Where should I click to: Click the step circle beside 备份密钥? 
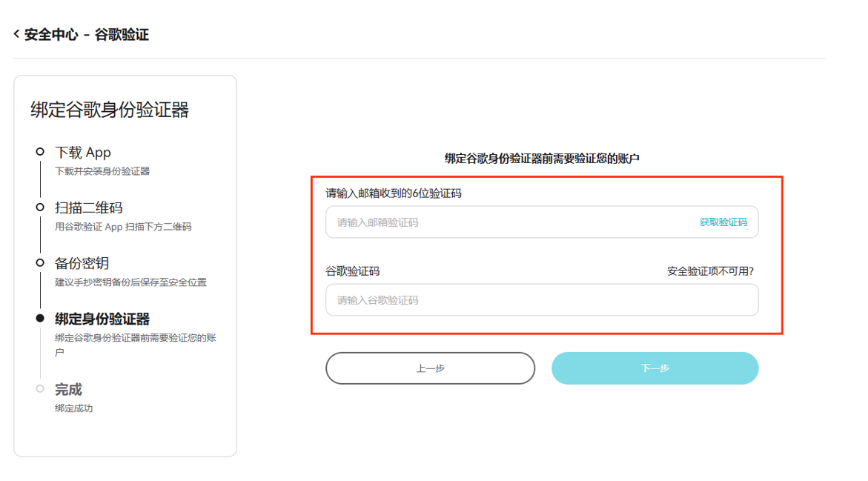(x=40, y=262)
